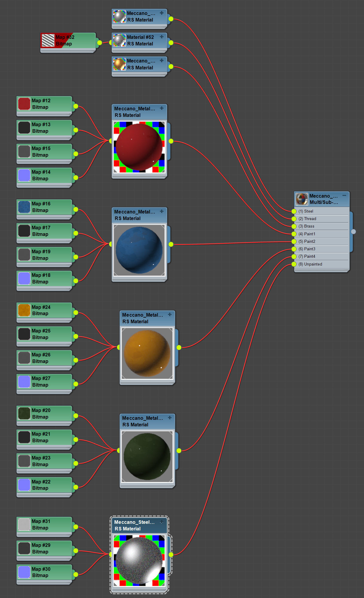Select the (1) Steel slot
The height and width of the screenshot is (598, 364).
click(322, 211)
